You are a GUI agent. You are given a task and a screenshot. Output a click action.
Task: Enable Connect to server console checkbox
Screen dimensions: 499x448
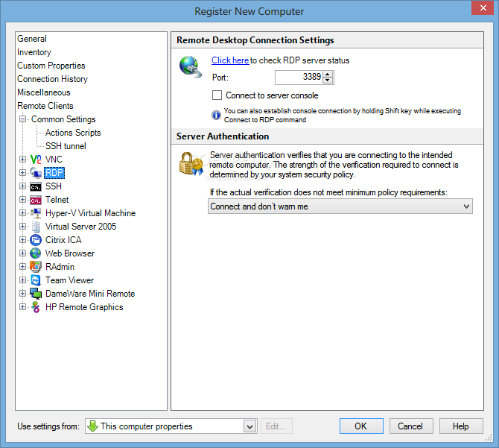pyautogui.click(x=217, y=95)
